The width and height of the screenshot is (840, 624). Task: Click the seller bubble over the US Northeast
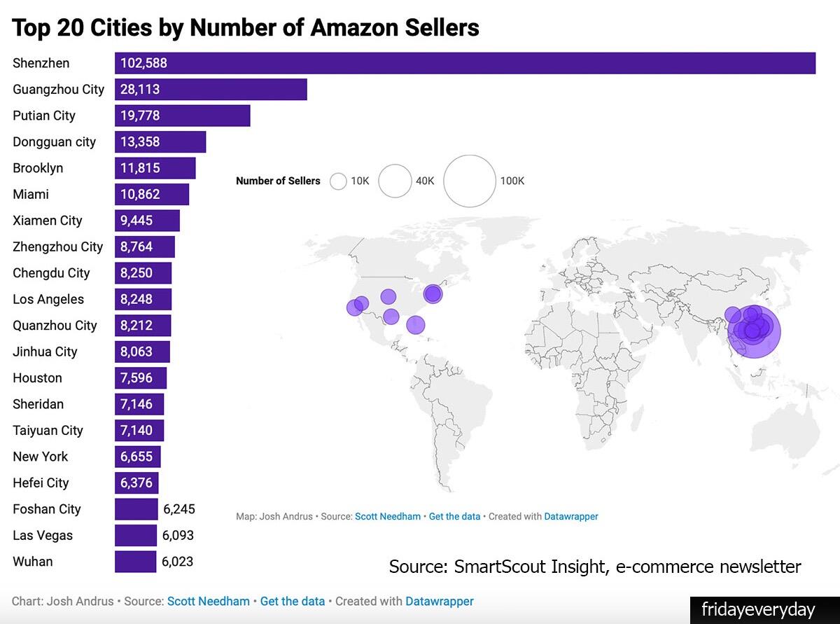coord(433,293)
